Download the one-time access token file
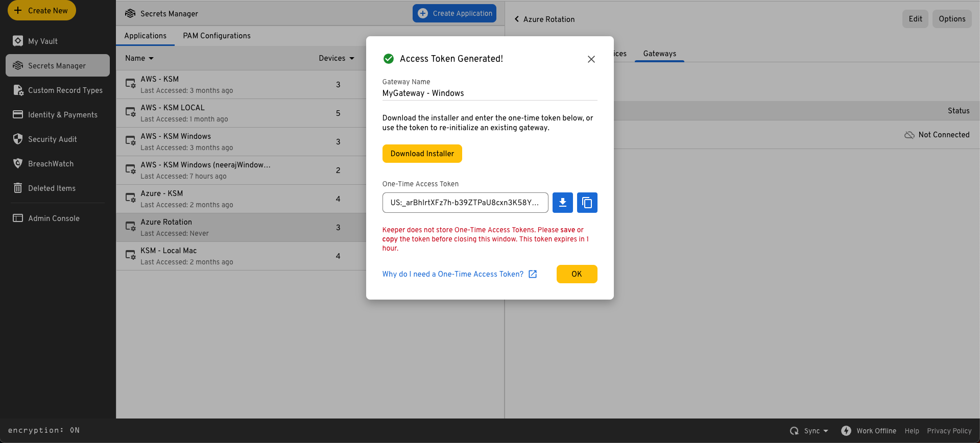980x443 pixels. [562, 203]
